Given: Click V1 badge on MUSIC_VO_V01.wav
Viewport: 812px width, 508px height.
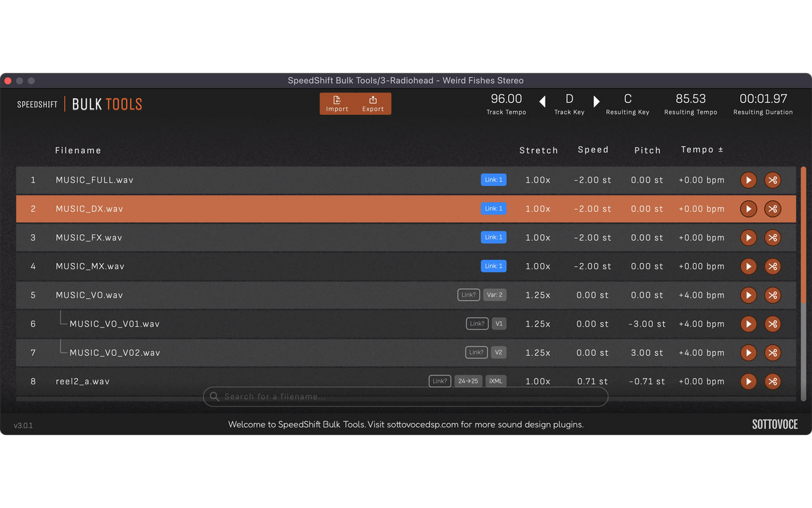Looking at the screenshot, I should click(499, 324).
